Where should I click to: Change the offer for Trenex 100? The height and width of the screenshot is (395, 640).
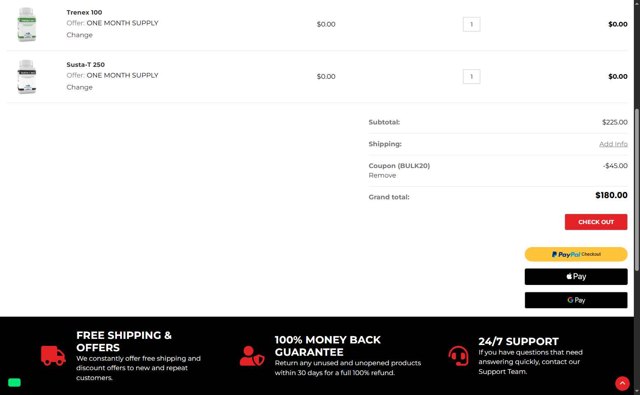[80, 35]
